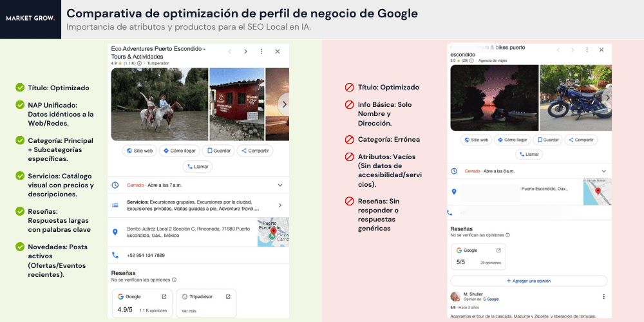The width and height of the screenshot is (644, 322).
Task: Open the map thumbnail in tours & bikes panel
Action: [597, 191]
